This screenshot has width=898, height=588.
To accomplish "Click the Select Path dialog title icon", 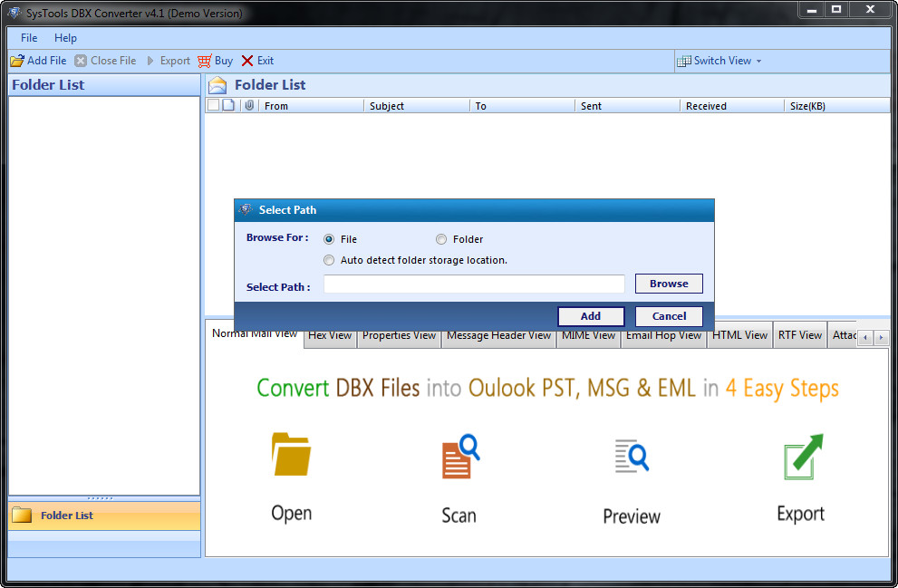I will click(x=246, y=209).
